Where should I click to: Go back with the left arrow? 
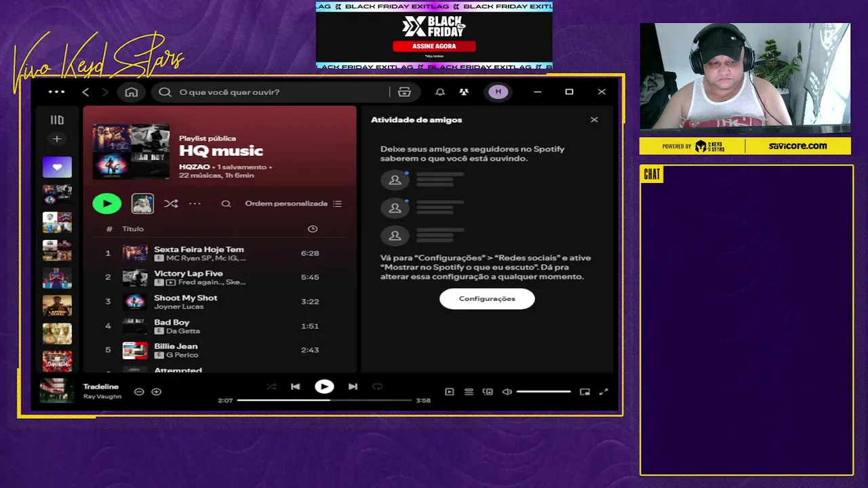click(x=85, y=92)
